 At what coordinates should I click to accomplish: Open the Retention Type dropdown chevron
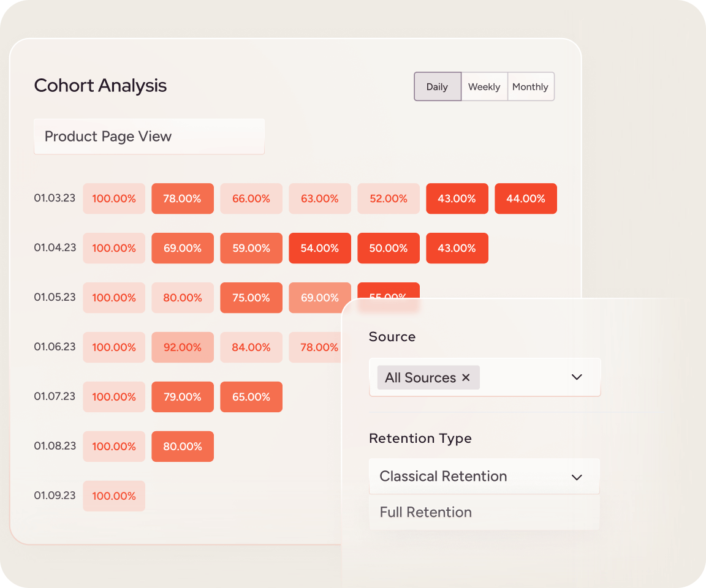[576, 477]
